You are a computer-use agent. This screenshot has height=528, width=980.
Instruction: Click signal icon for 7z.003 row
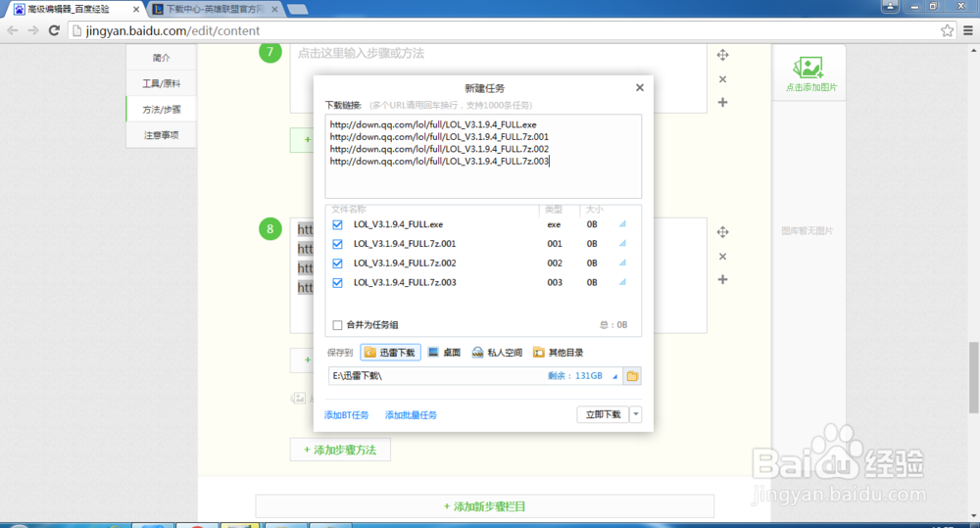point(622,282)
